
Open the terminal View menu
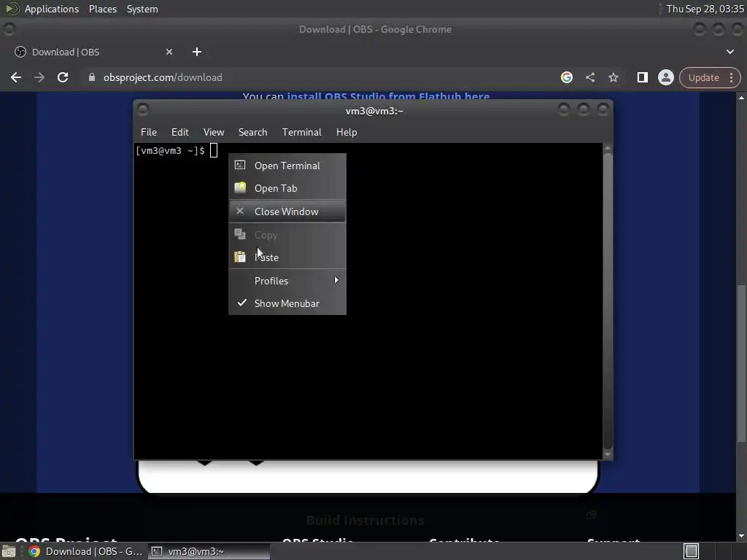point(214,133)
